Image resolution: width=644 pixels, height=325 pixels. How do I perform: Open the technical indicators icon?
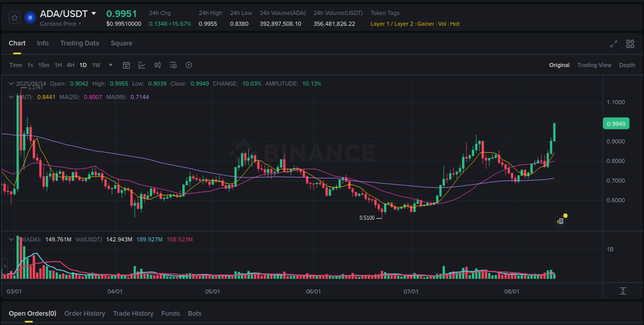142,65
